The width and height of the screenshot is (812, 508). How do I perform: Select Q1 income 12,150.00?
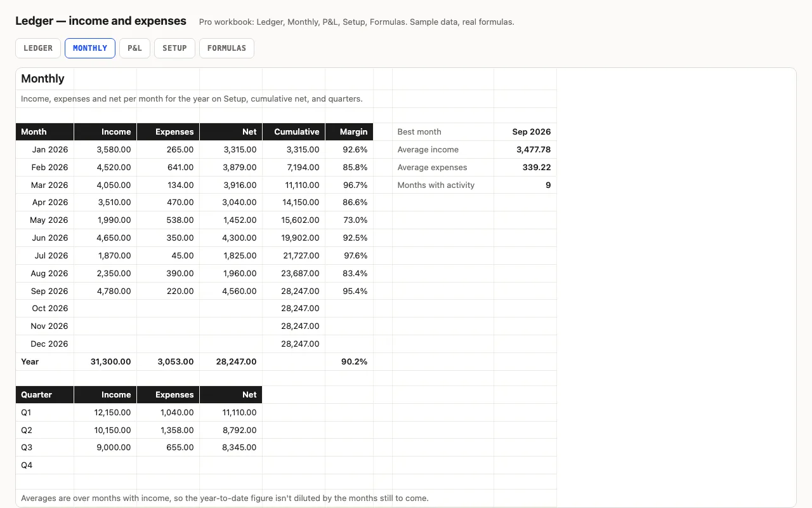[x=105, y=412]
